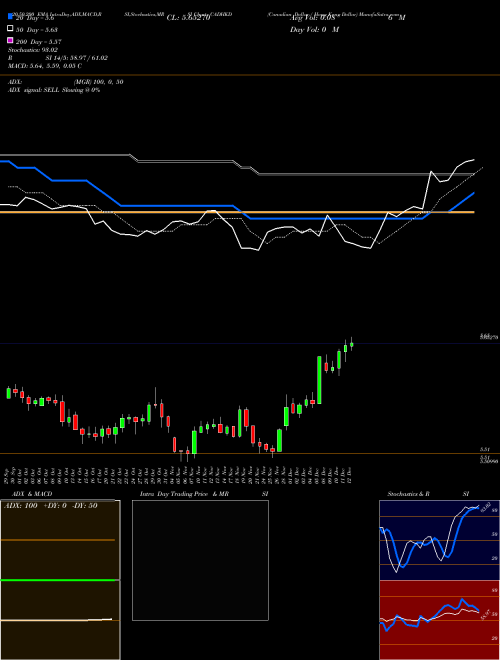
Task: Click the 'ADX & MACD' panel title
Action: coord(32,494)
